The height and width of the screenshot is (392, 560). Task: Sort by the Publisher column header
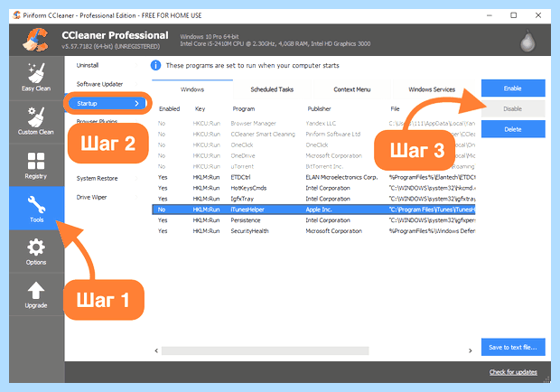click(319, 109)
